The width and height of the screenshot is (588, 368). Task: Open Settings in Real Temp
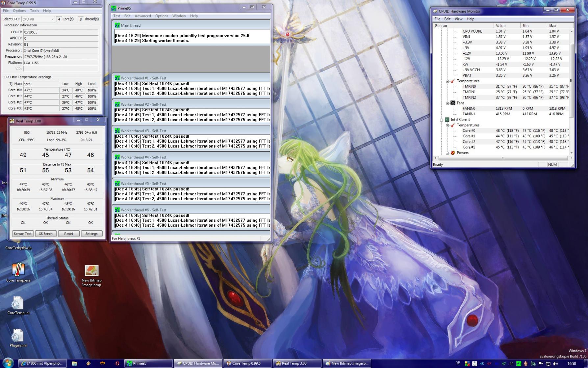point(91,234)
